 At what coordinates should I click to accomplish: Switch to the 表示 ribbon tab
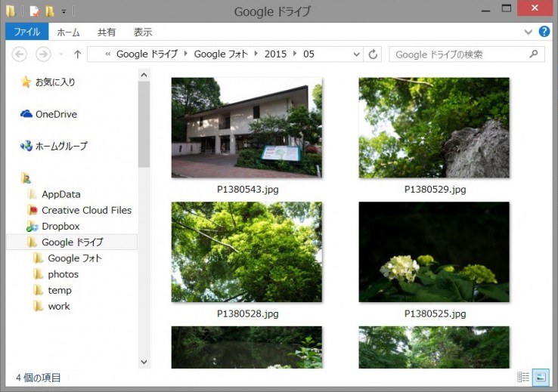click(x=143, y=32)
